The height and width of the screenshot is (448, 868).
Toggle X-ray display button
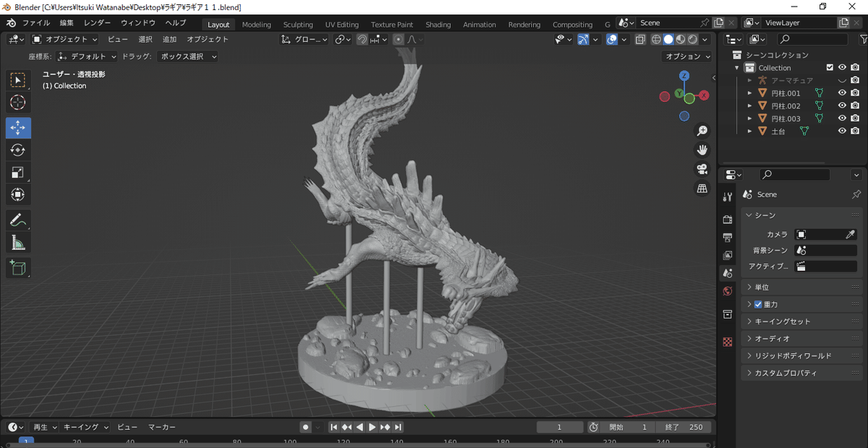(x=640, y=40)
